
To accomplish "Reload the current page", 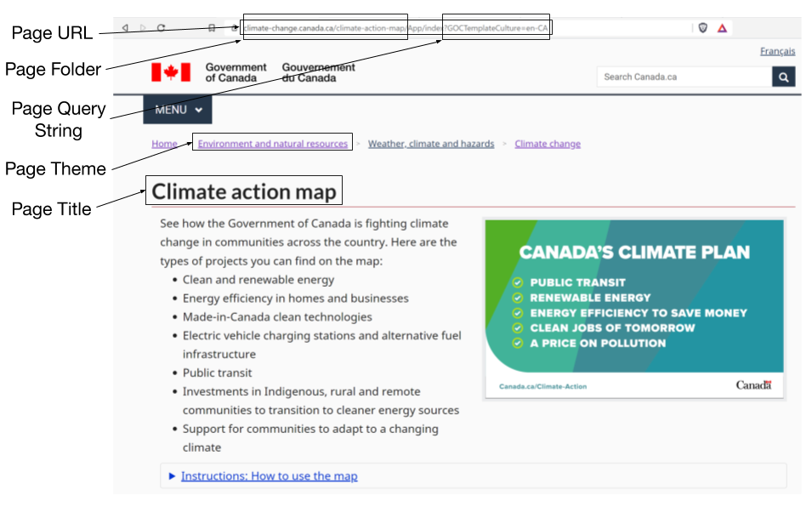I will (162, 27).
